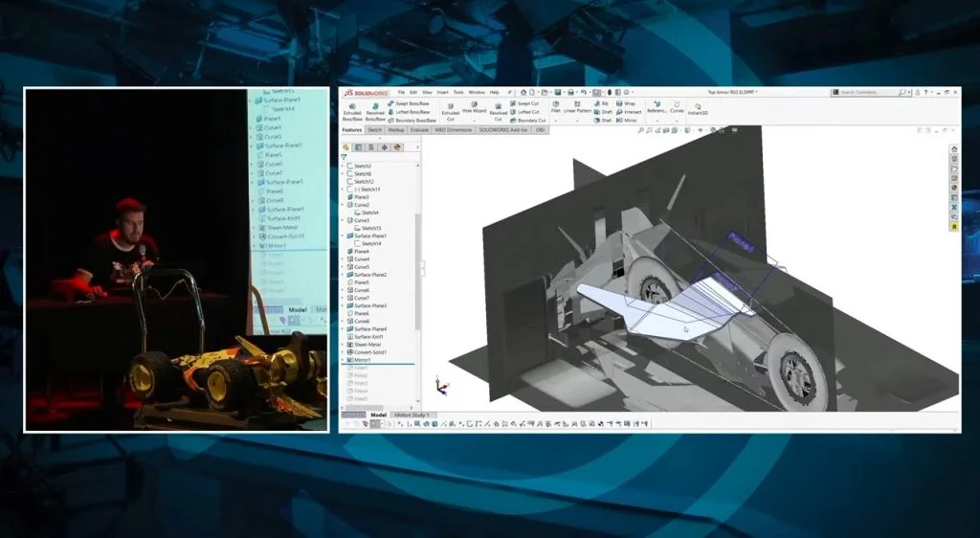Toggle the Instant3D tool
Screen dimensions: 980x538
click(x=699, y=107)
